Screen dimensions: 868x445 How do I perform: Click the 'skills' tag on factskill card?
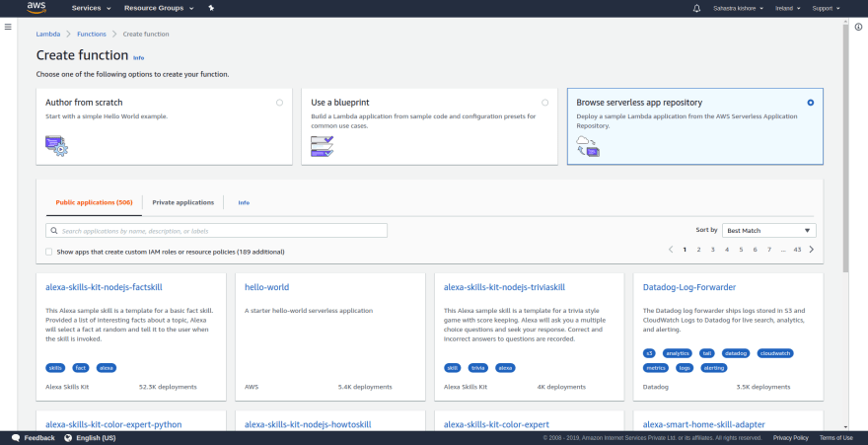coord(55,368)
